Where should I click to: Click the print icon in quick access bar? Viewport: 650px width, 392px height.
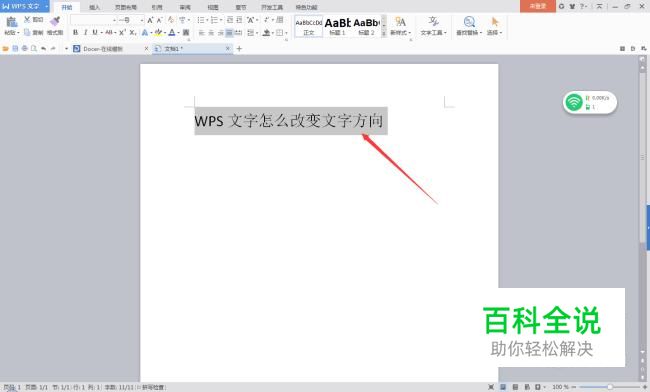24,48
